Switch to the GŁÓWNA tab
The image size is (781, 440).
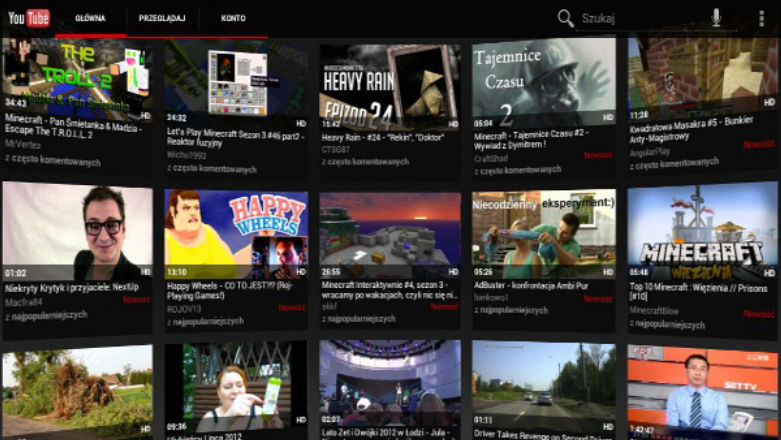coord(90,18)
